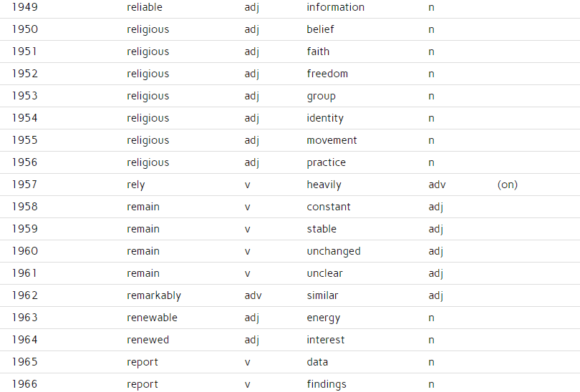
Task: Click 'unchanged' in row 1960
Action: tap(334, 252)
